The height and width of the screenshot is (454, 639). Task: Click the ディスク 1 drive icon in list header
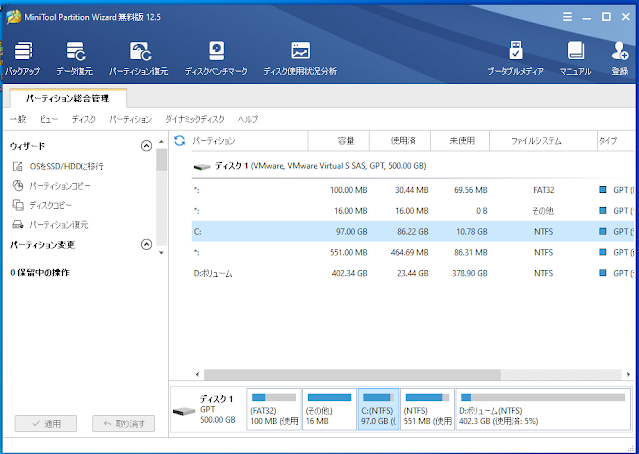coord(202,166)
